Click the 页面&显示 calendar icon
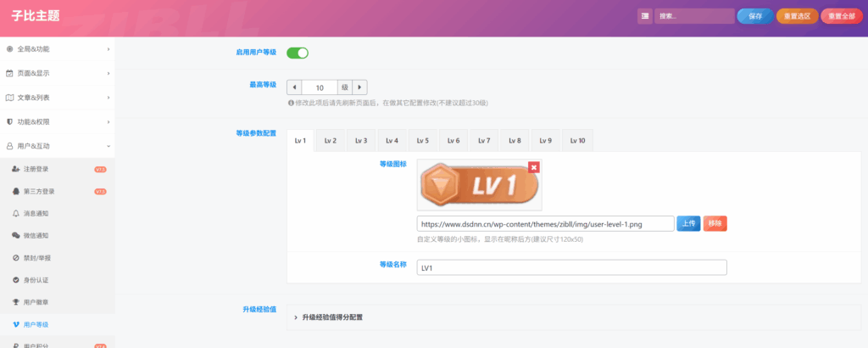The image size is (868, 348). click(9, 73)
